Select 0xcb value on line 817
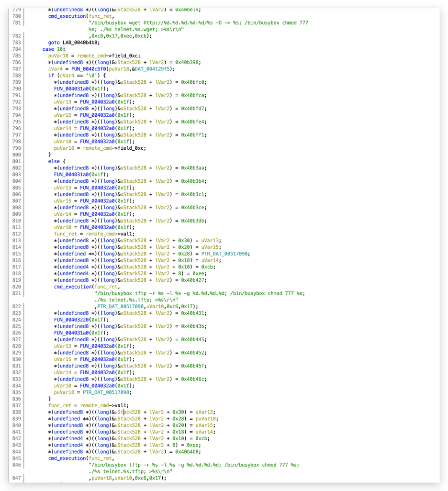The image size is (448, 491). [x=207, y=267]
